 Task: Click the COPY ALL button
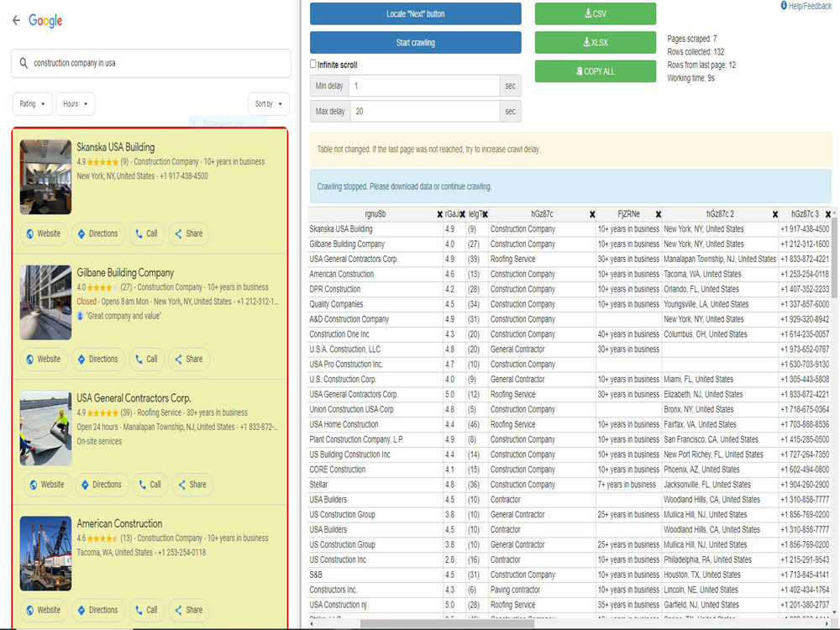(594, 71)
